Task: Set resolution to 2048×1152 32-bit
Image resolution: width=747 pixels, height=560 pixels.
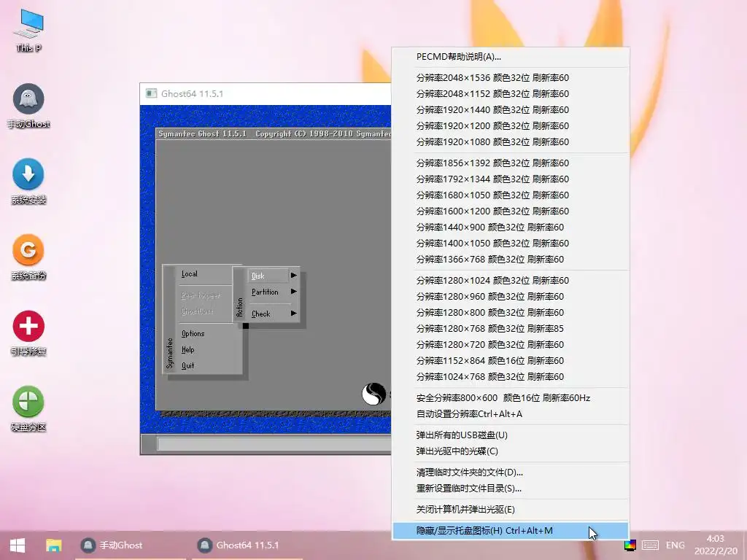Action: click(x=510, y=94)
